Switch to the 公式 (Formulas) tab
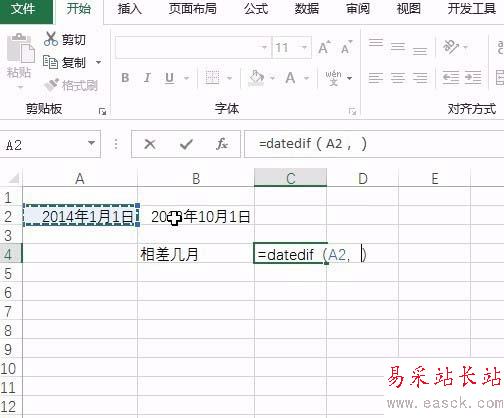 256,9
